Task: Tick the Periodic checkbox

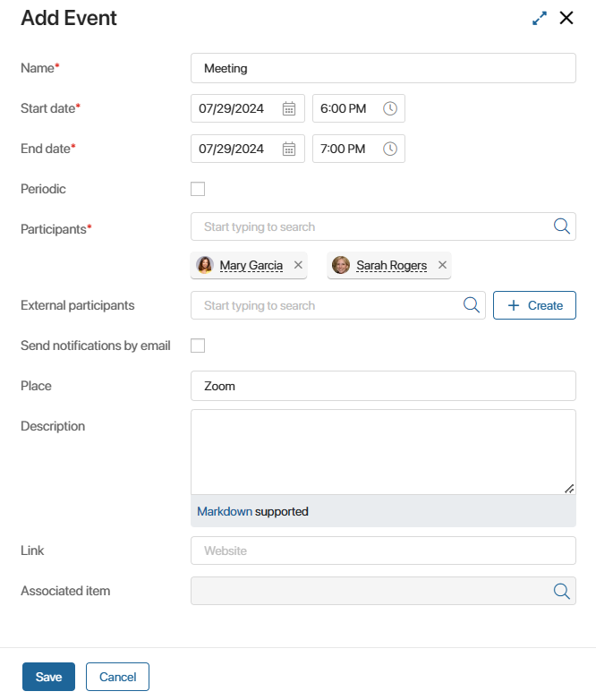Action: click(198, 189)
